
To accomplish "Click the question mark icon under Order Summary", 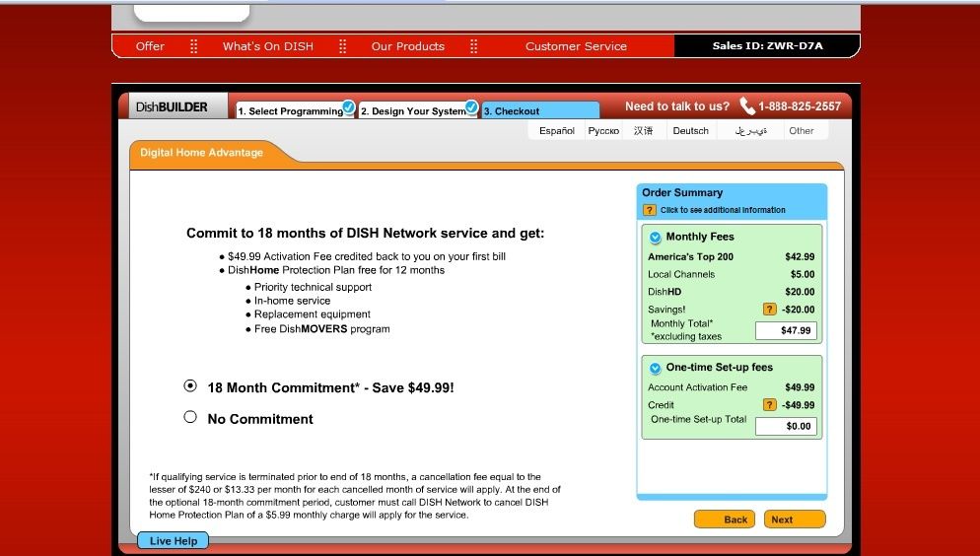I will click(650, 210).
